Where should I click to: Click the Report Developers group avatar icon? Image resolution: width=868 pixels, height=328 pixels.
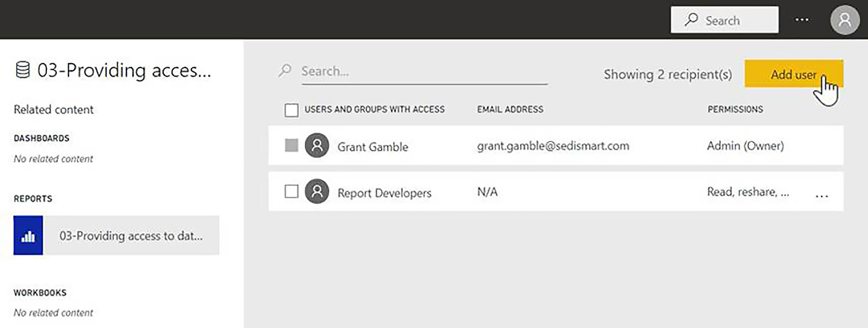317,191
